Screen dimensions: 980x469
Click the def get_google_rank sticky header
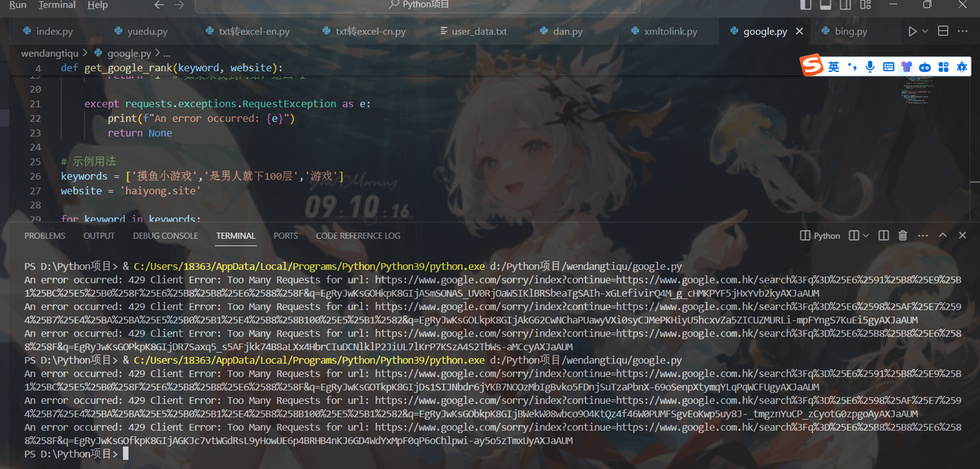pyautogui.click(x=171, y=67)
